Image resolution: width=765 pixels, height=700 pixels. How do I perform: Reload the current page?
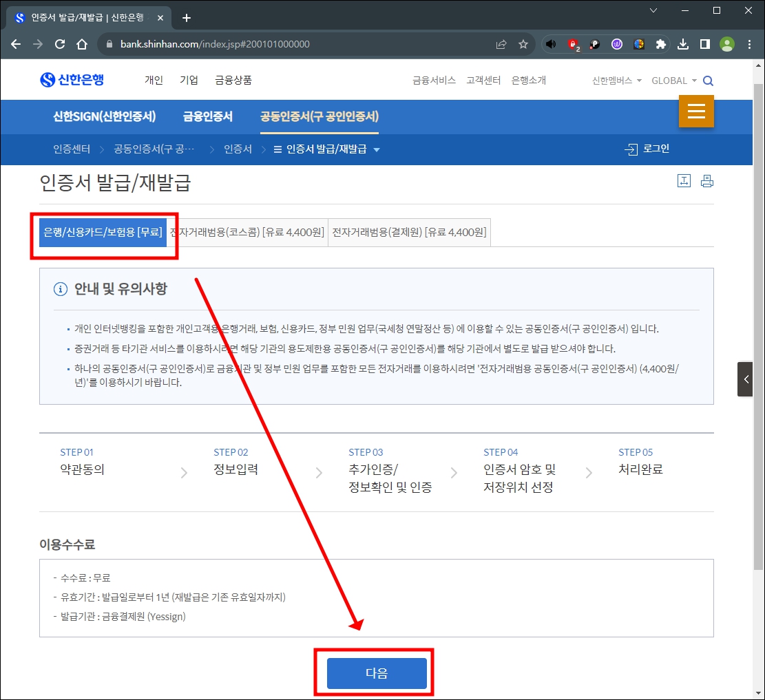[x=60, y=44]
